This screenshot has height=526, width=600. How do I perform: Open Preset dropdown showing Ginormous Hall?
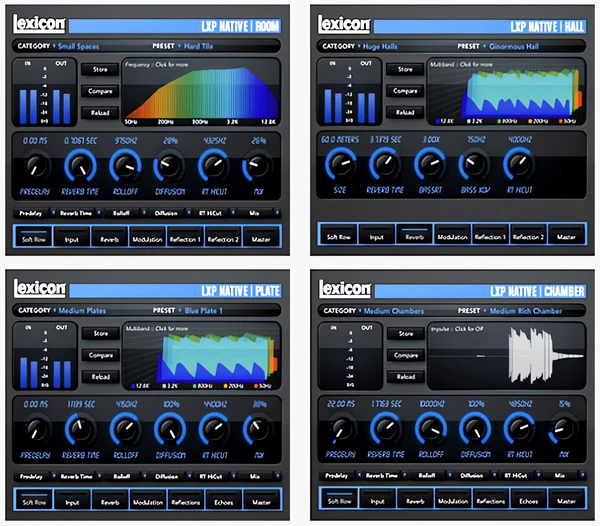pos(513,47)
